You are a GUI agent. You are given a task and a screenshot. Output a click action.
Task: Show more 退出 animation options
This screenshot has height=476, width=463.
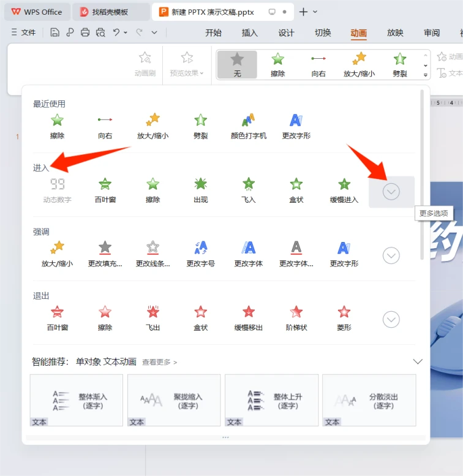[391, 319]
